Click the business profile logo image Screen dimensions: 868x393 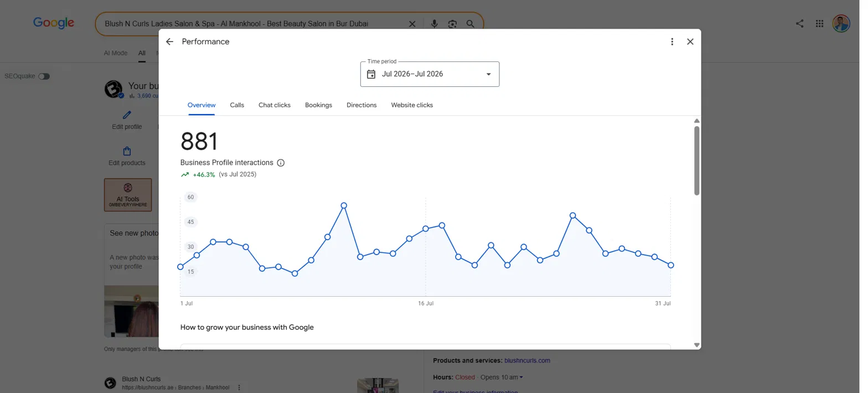pyautogui.click(x=113, y=89)
